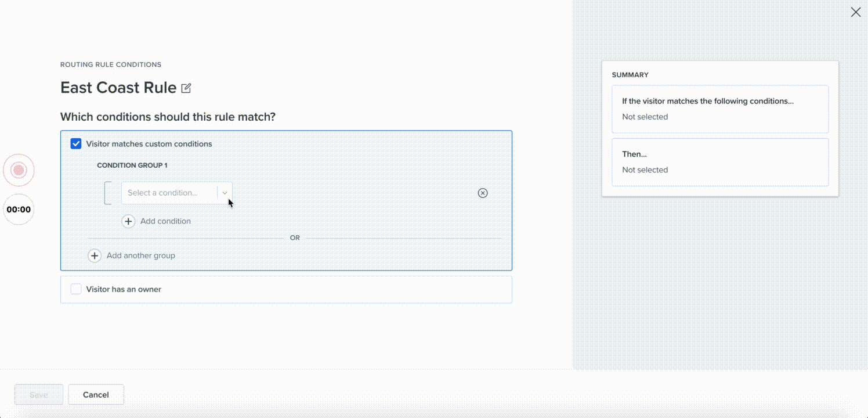Click the Cancel button

point(96,395)
